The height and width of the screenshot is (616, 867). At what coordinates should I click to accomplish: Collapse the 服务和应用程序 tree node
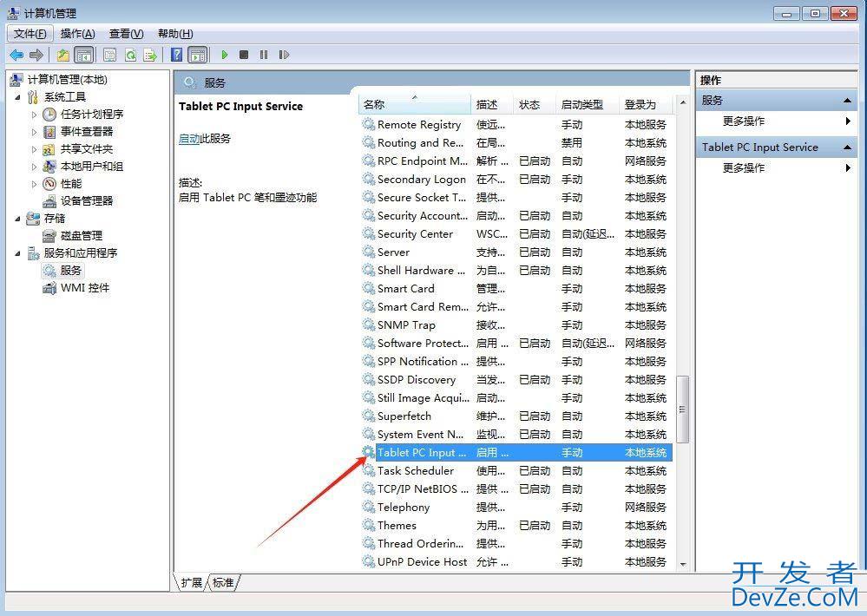pyautogui.click(x=17, y=253)
